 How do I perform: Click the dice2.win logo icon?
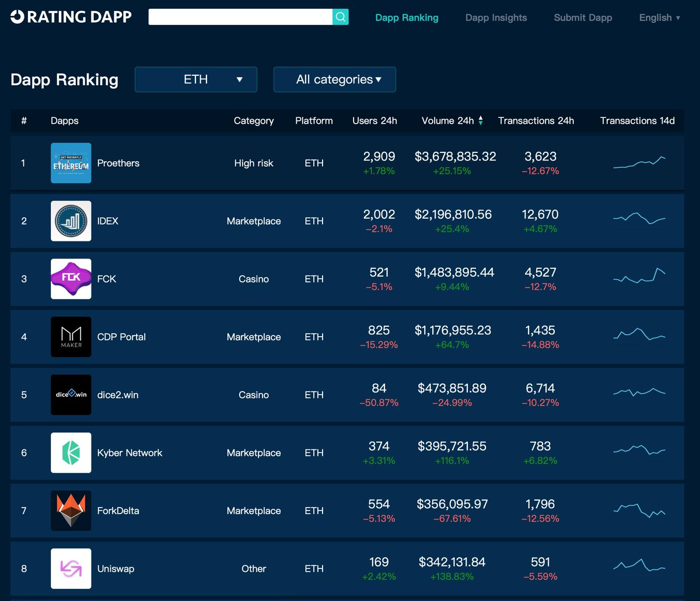click(71, 395)
